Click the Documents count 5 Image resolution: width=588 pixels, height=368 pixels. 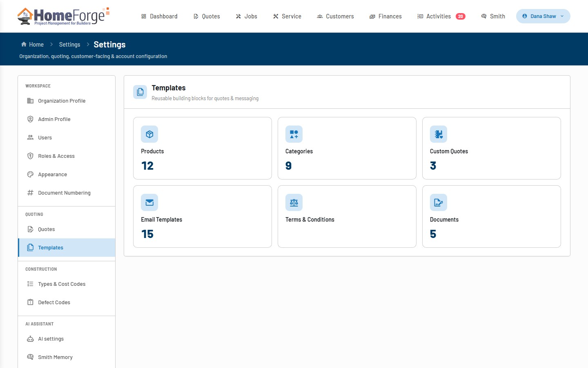433,234
